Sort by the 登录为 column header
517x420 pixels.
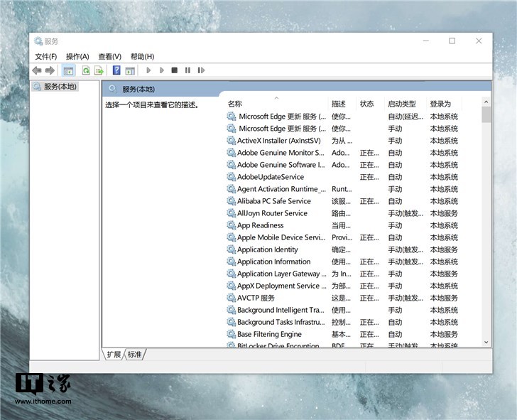(444, 104)
